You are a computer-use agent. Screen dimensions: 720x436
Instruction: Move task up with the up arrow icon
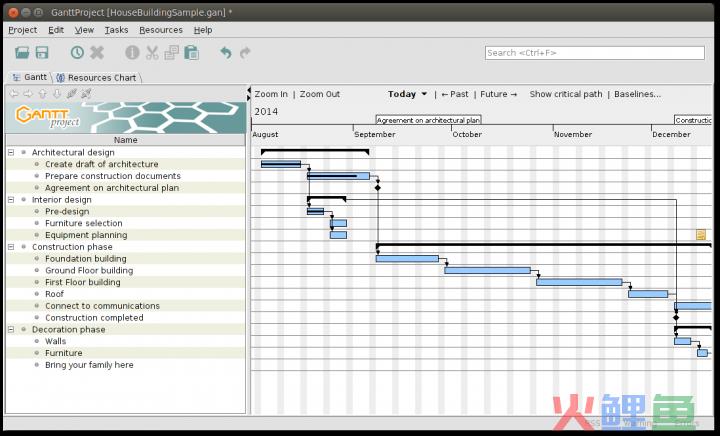[x=43, y=94]
